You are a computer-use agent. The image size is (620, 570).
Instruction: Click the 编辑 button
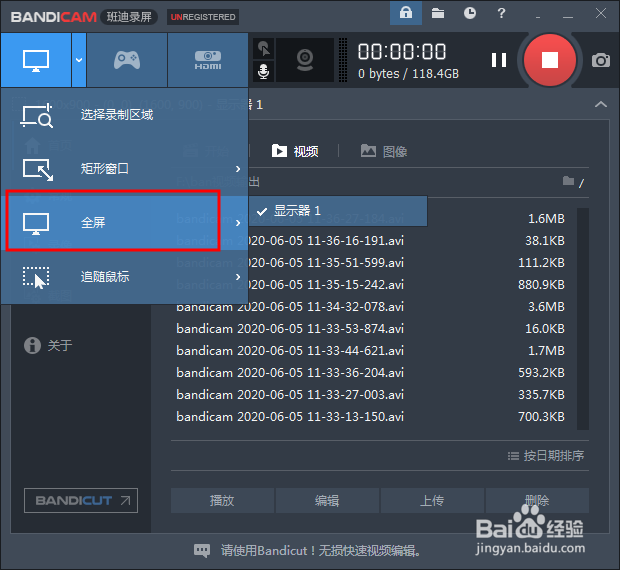[327, 500]
